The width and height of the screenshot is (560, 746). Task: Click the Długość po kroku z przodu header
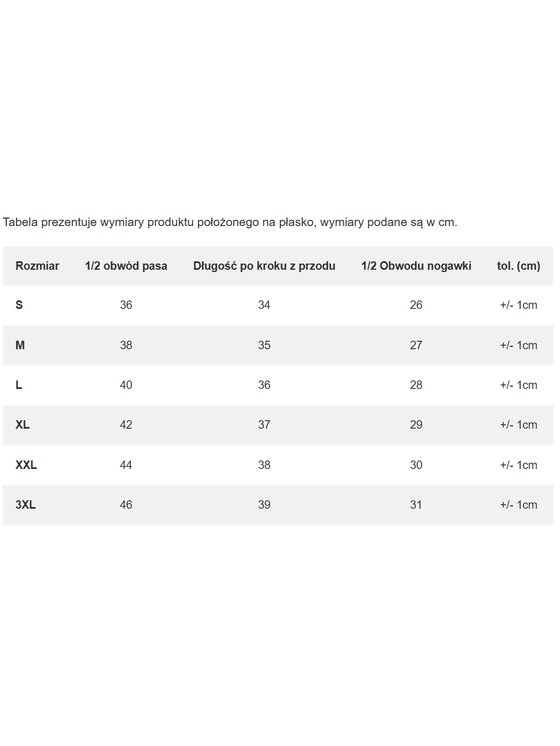(264, 266)
